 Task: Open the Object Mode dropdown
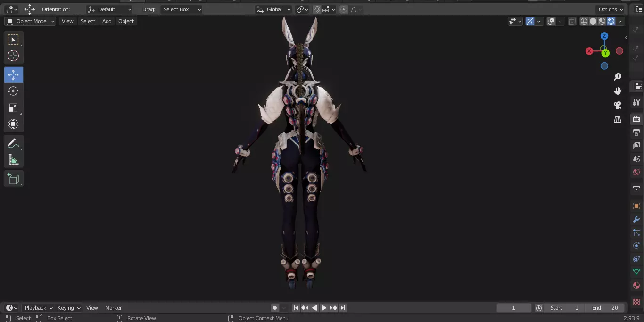point(30,21)
